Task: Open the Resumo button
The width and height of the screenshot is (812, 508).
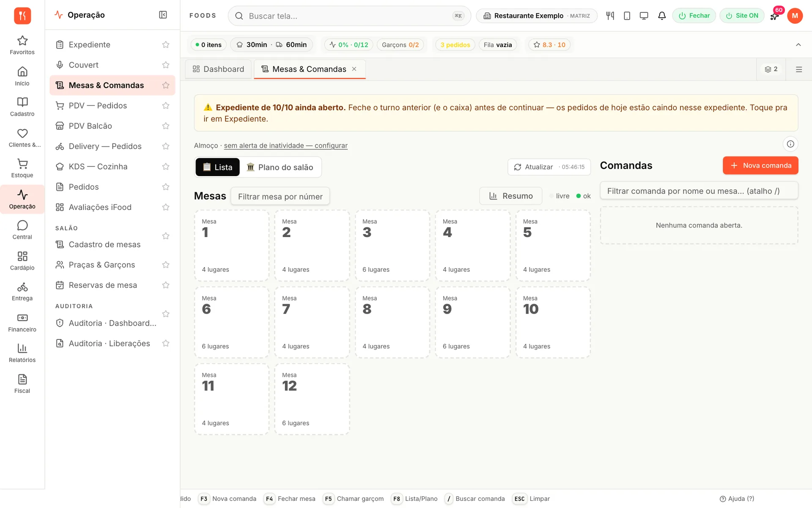Action: pos(511,196)
